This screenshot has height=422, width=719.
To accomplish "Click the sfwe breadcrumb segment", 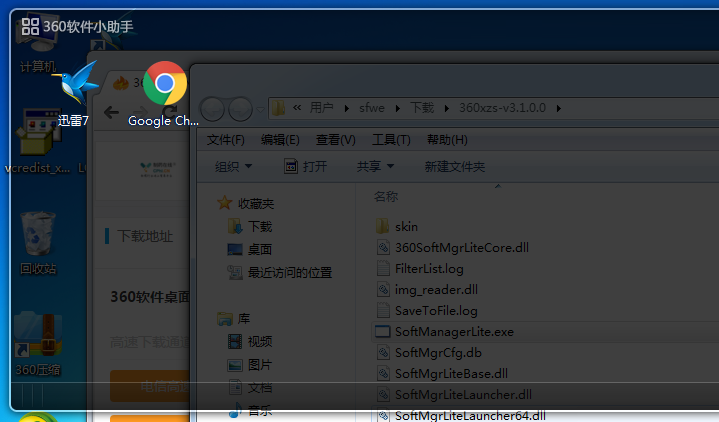I will pos(372,108).
